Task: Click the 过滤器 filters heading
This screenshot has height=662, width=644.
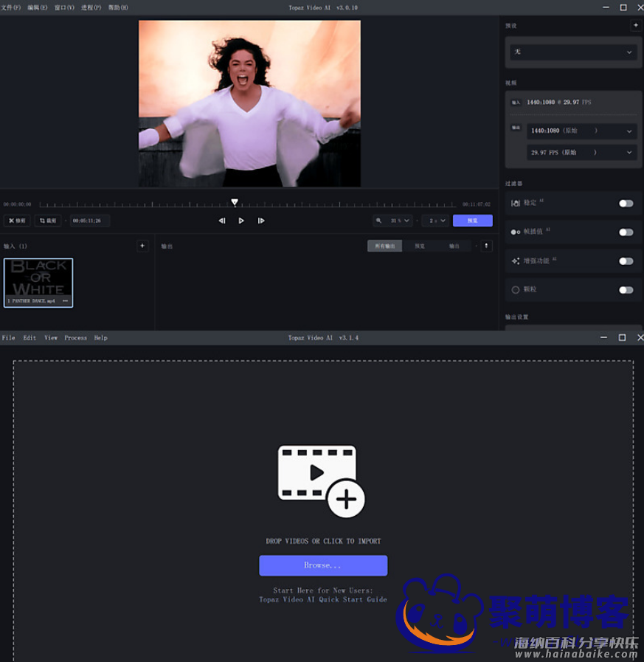Action: [x=513, y=183]
